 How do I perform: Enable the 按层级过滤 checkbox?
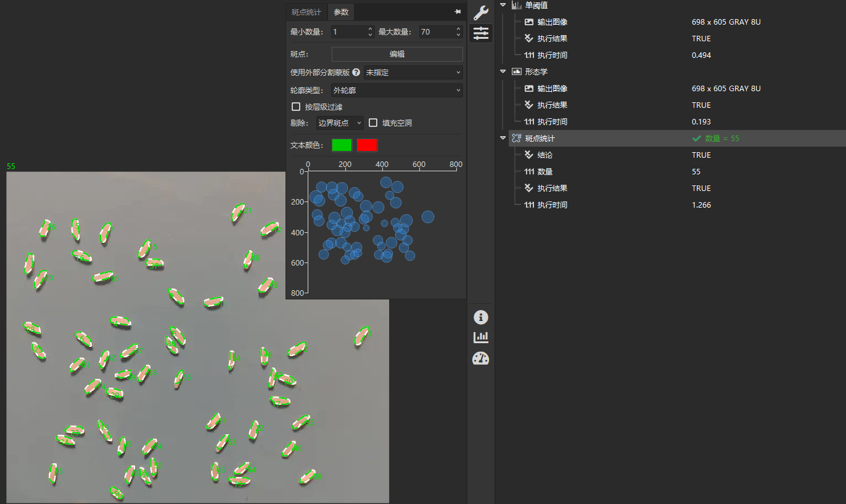pyautogui.click(x=296, y=107)
